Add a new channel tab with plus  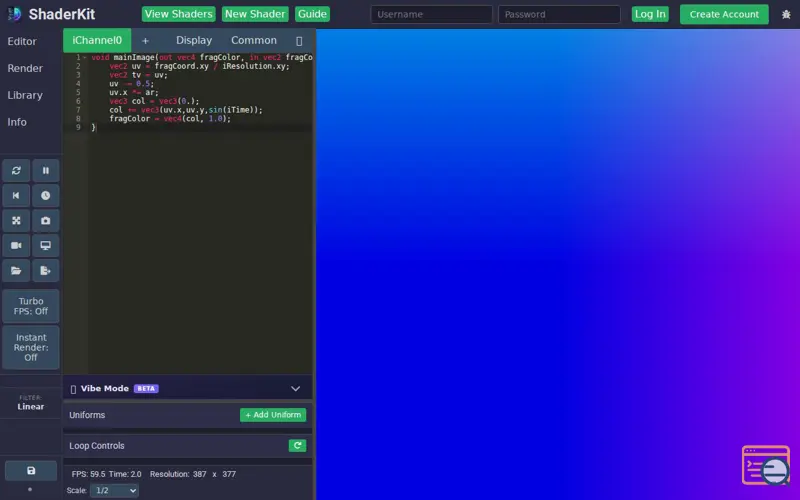pyautogui.click(x=145, y=40)
